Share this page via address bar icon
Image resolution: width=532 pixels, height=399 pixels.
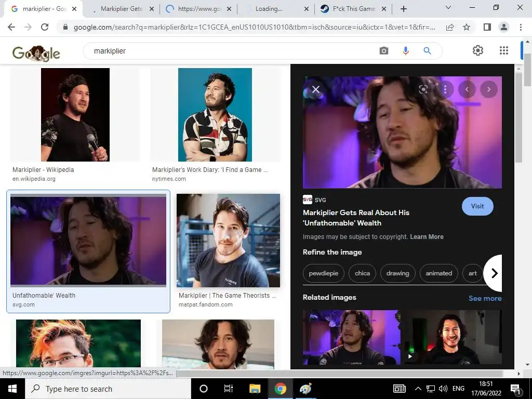[x=450, y=27]
